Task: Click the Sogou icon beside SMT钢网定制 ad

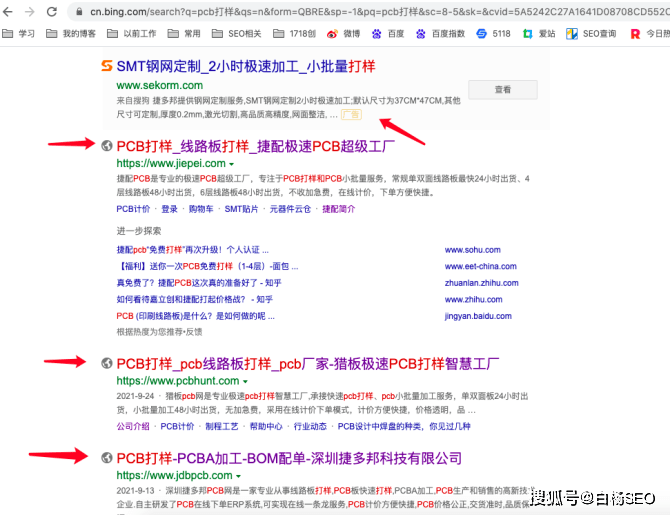Action: click(107, 66)
